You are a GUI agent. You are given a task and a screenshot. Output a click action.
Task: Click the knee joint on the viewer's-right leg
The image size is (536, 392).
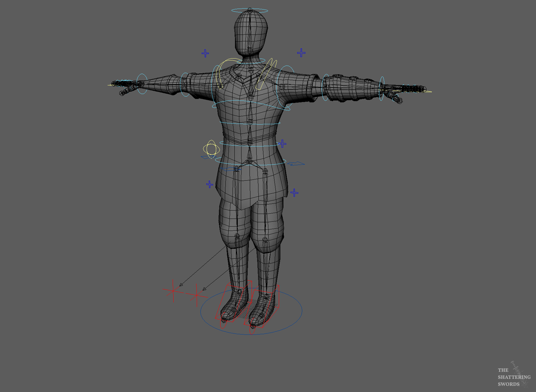click(x=265, y=240)
